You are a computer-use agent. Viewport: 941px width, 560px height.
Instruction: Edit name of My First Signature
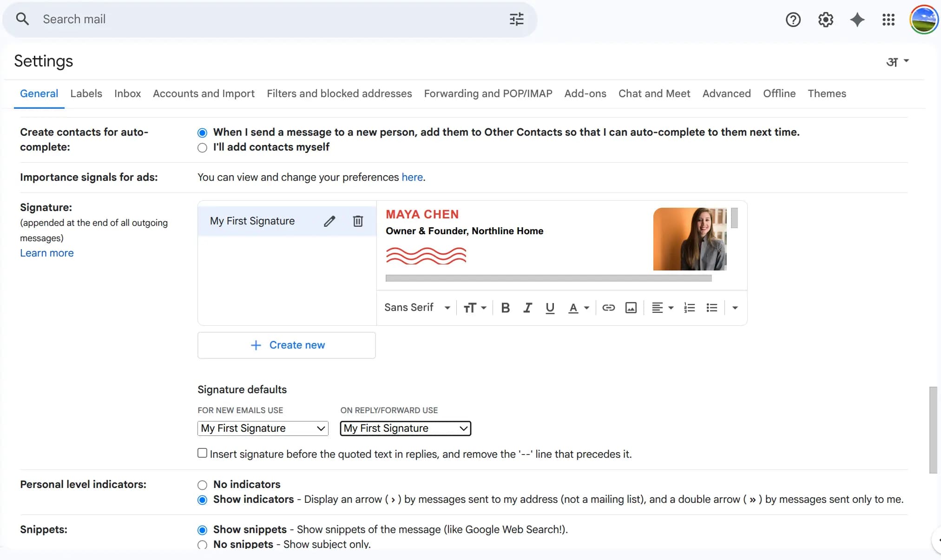coord(329,221)
